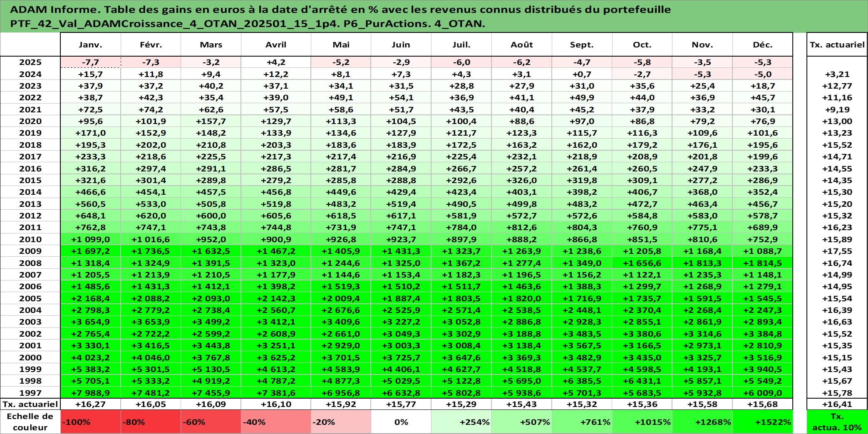Click the +761% green scale swatch

tap(582, 422)
